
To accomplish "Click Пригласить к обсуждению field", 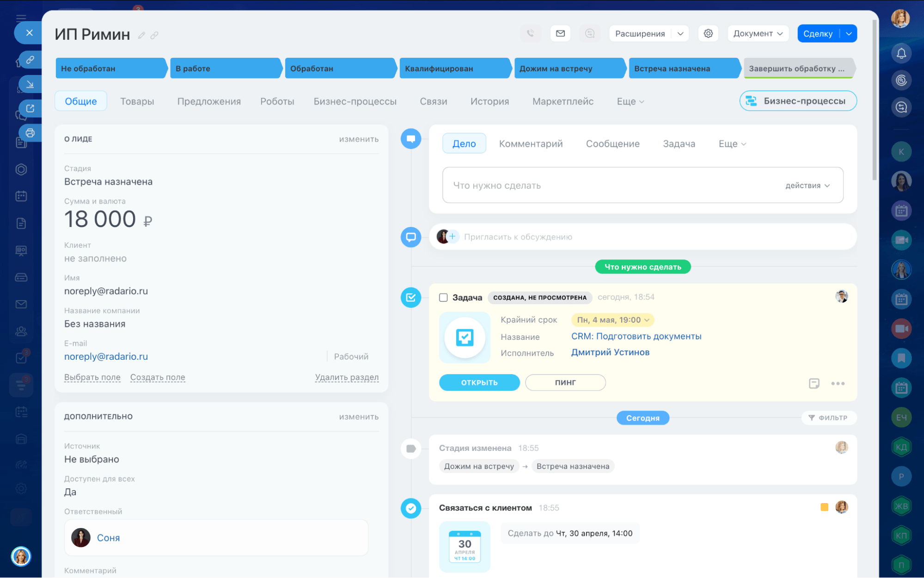I will (643, 237).
